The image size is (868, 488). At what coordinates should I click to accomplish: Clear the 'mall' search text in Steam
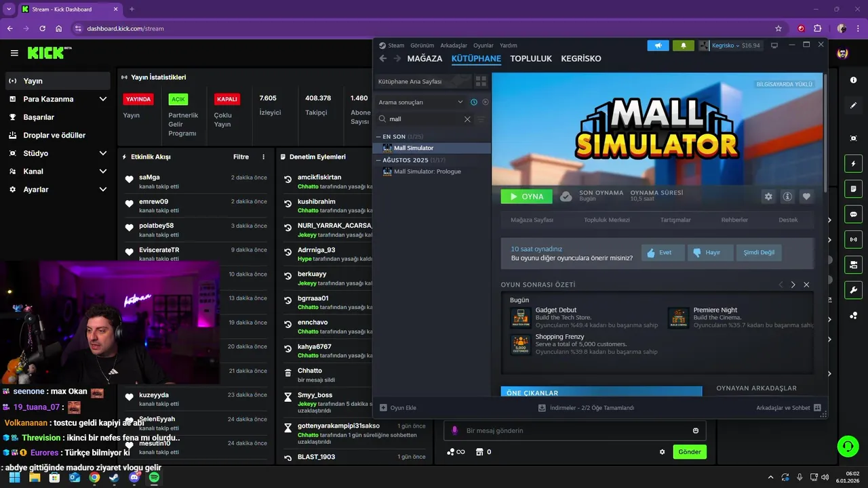[467, 119]
